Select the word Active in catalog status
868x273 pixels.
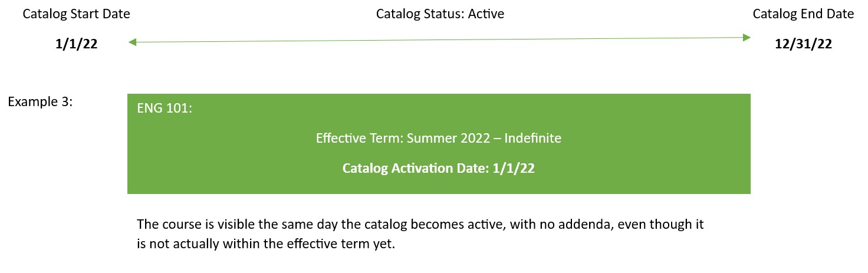coord(486,14)
